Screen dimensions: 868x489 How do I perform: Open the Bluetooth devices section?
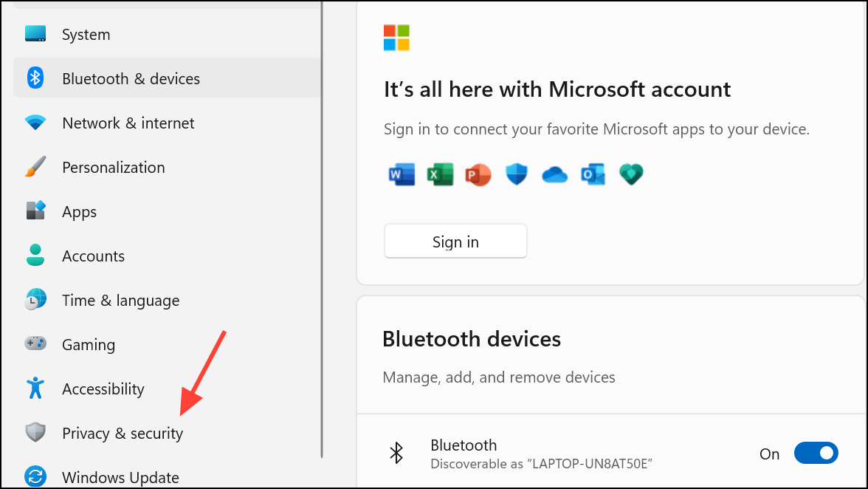point(472,339)
